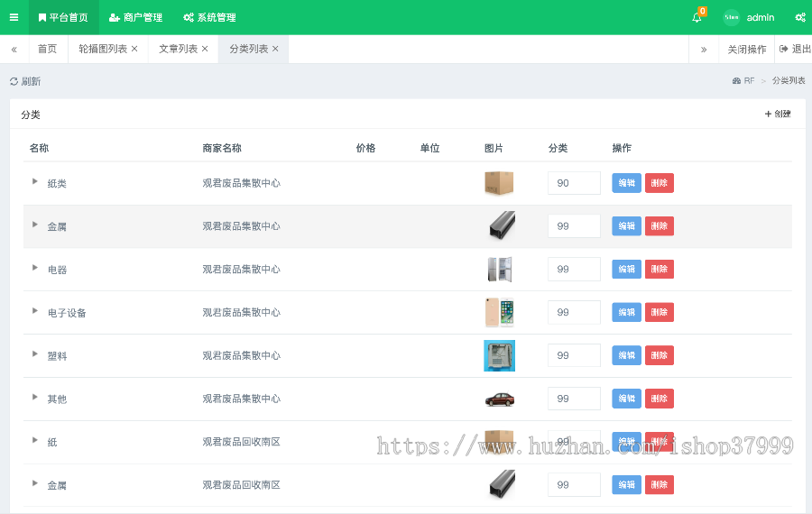Expand the 纸类 row
The width and height of the screenshot is (812, 514).
pyautogui.click(x=34, y=181)
